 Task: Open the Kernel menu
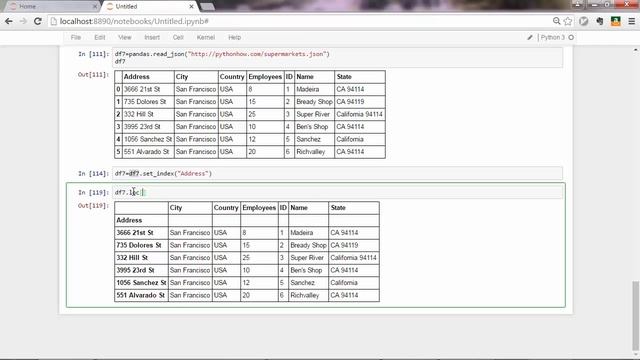tap(206, 38)
